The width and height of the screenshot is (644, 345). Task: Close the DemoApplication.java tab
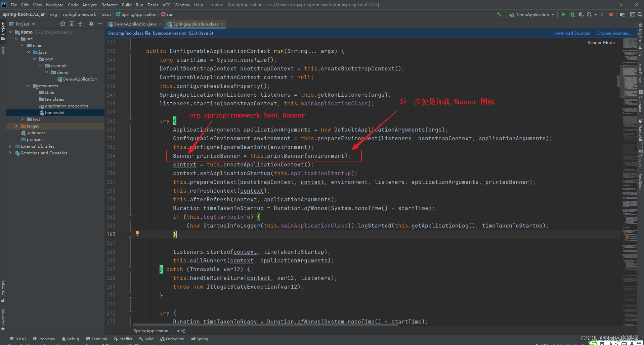point(160,24)
